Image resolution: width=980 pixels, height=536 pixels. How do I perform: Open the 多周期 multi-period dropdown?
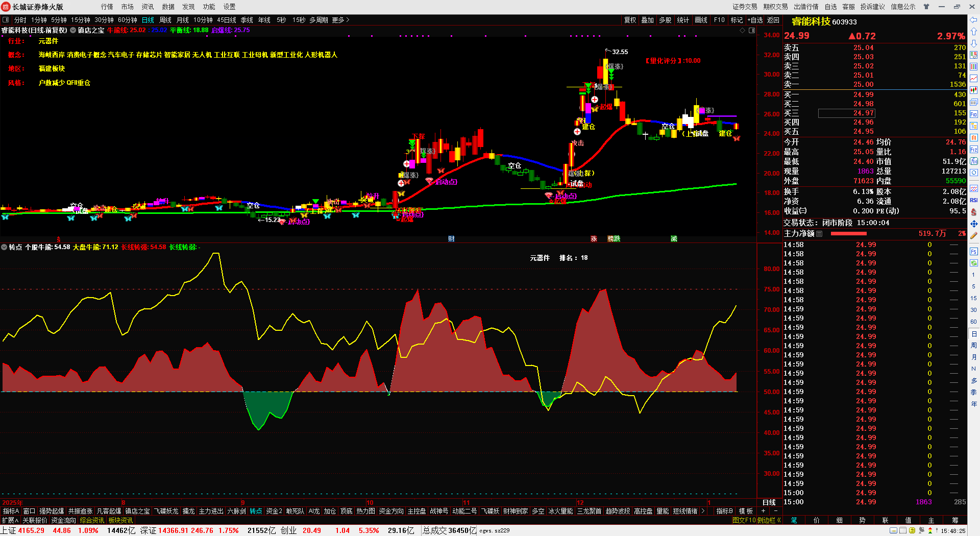[x=318, y=20]
